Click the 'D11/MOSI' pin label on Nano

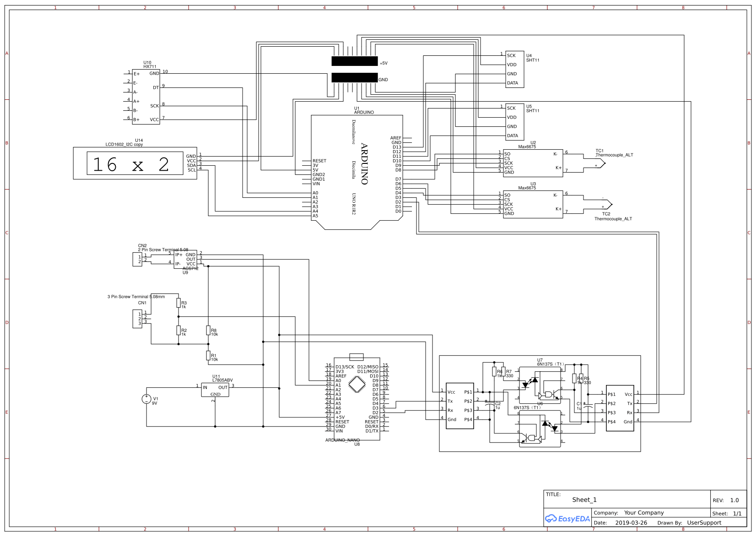point(368,371)
